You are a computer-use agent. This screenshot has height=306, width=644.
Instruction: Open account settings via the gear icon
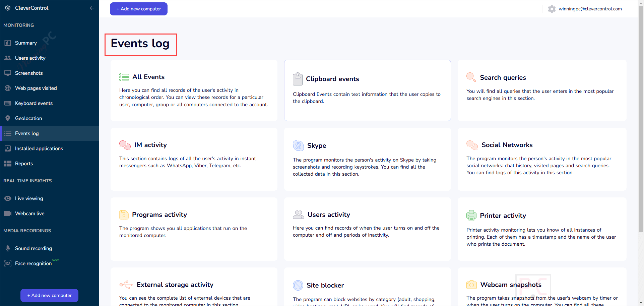tap(552, 9)
